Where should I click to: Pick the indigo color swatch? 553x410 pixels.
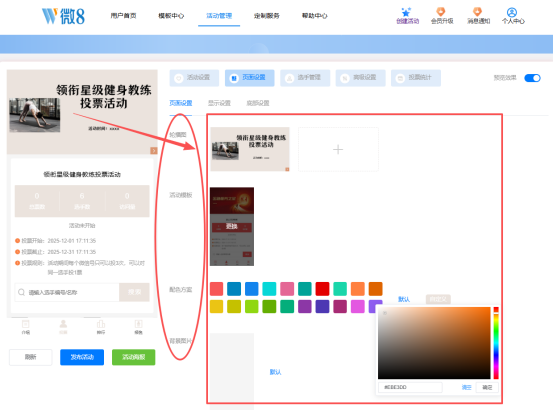[x=322, y=306]
